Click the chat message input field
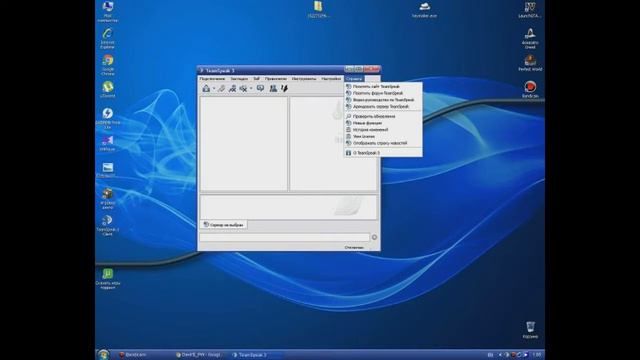 [284, 237]
